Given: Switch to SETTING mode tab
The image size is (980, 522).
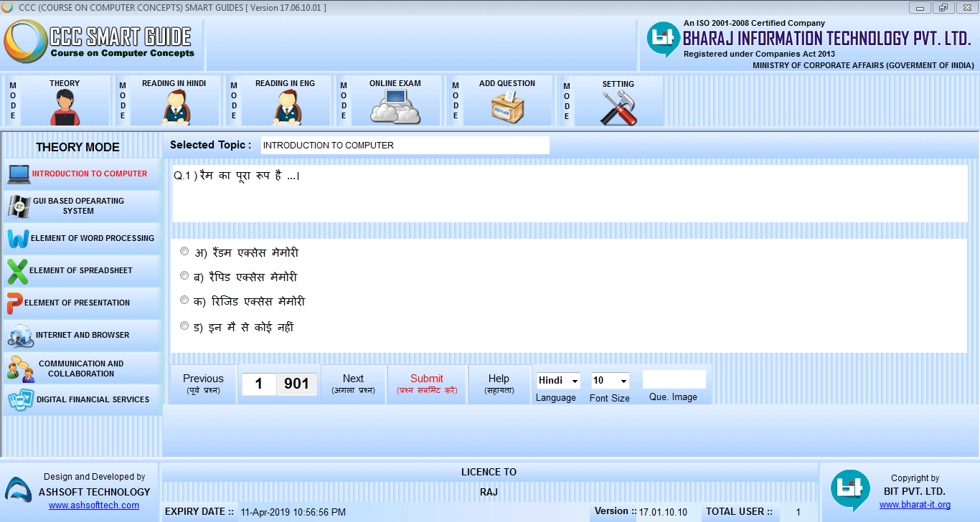Looking at the screenshot, I should click(x=618, y=84).
